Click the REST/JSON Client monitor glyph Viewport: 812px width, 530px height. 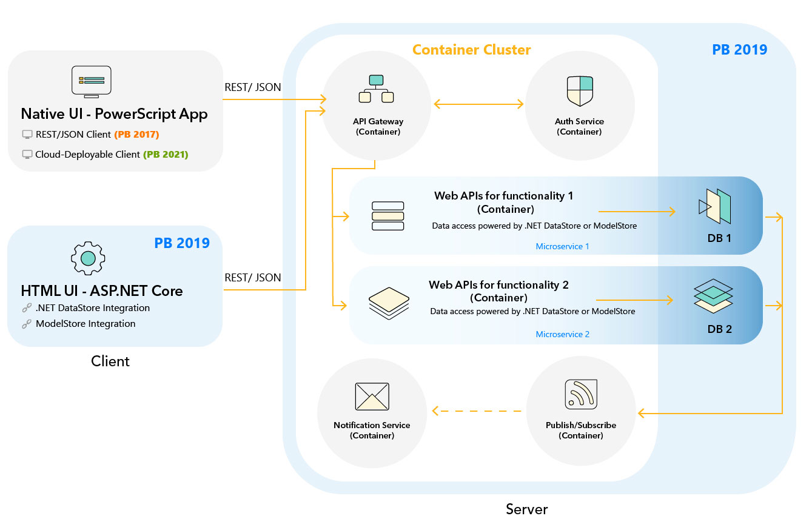coord(27,134)
